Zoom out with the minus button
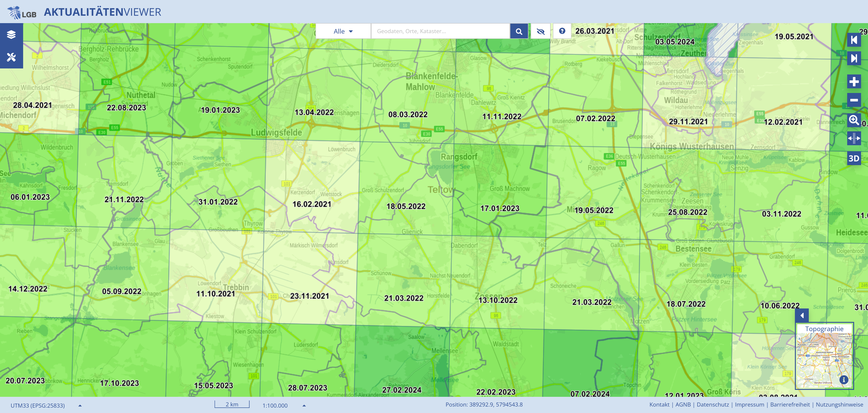 click(x=854, y=100)
